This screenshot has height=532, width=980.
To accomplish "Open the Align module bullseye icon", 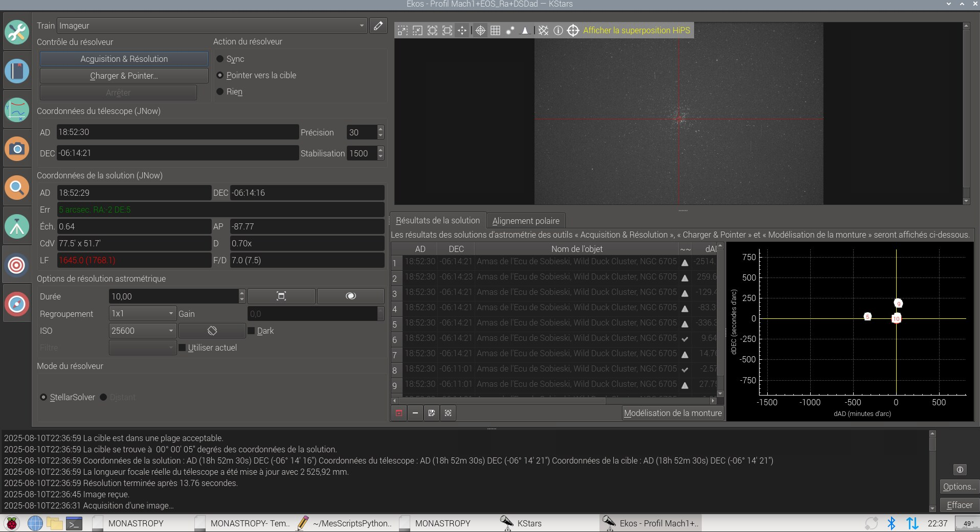I will pos(17,265).
